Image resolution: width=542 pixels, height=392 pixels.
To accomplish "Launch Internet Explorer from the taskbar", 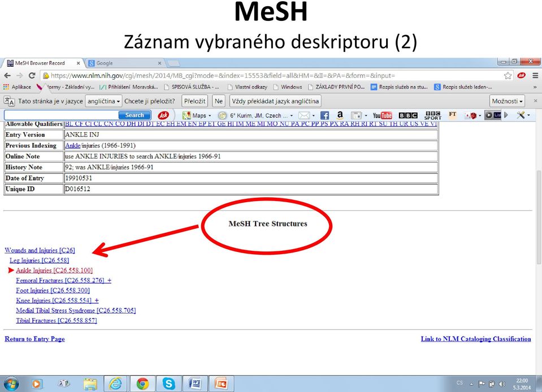I will [x=115, y=384].
